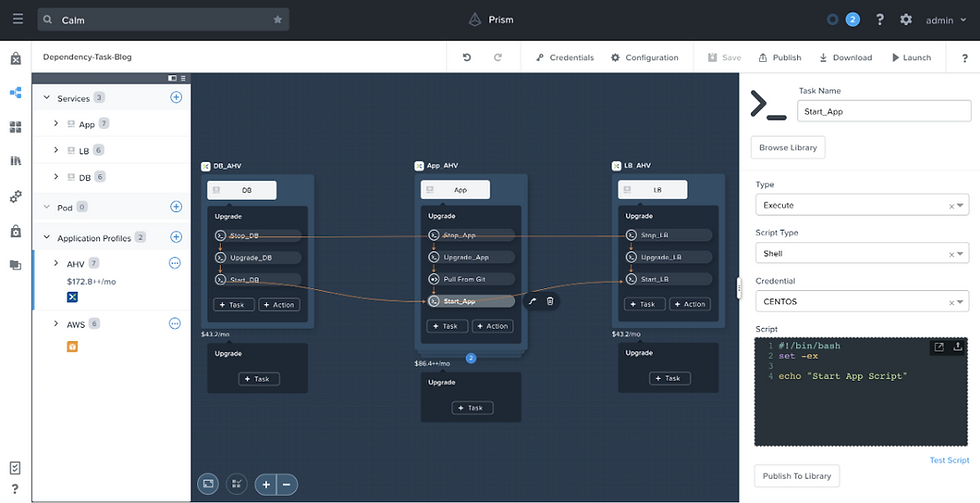Viewport: 980px width, 503px height.
Task: Launch the blueprint
Action: tap(912, 57)
